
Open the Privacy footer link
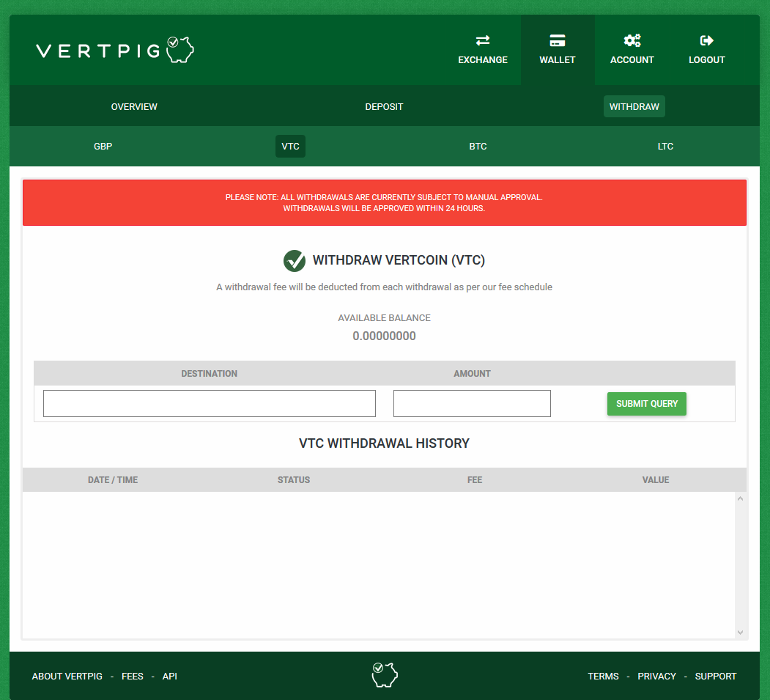tap(656, 677)
